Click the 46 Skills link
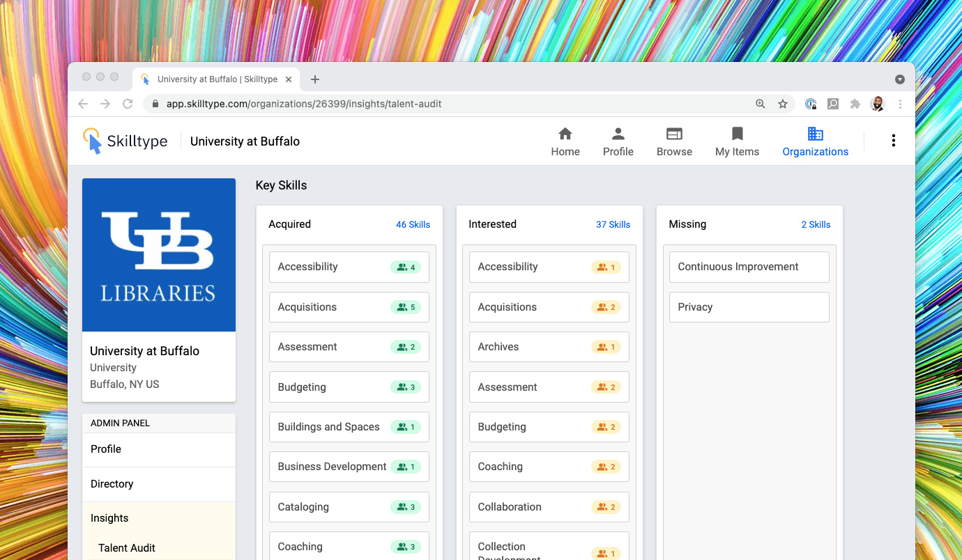 click(x=413, y=224)
